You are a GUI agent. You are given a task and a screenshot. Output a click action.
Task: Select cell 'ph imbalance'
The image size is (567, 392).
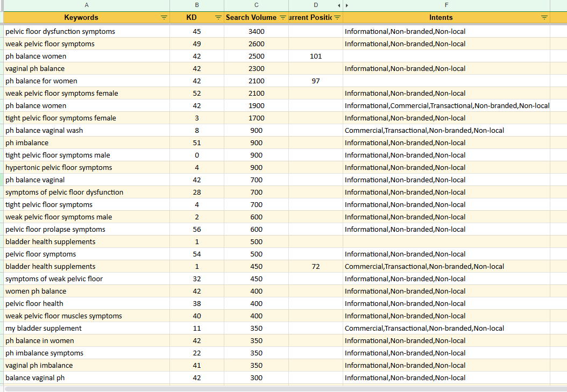tap(87, 142)
